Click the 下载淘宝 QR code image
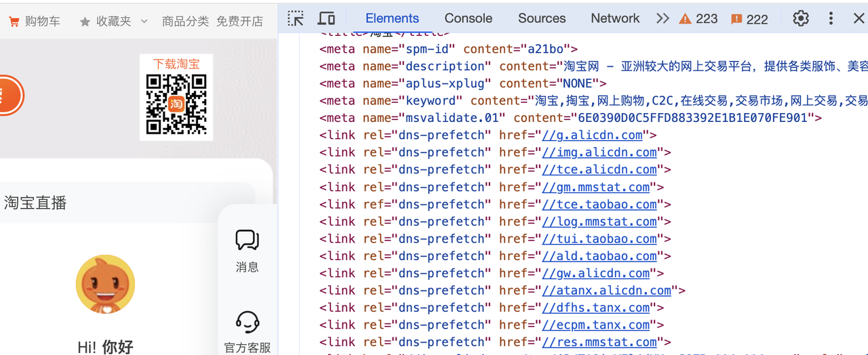Viewport: 868px width, 355px height. 176,104
